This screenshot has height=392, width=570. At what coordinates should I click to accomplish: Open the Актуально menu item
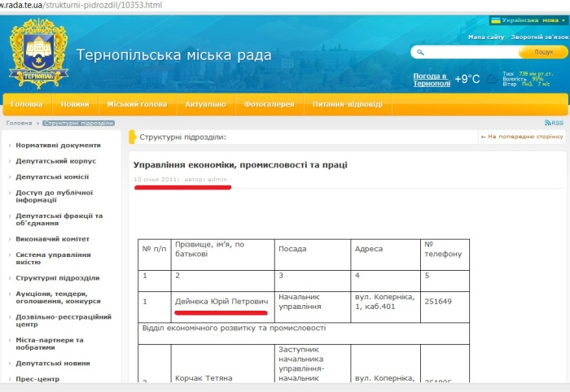[x=206, y=104]
